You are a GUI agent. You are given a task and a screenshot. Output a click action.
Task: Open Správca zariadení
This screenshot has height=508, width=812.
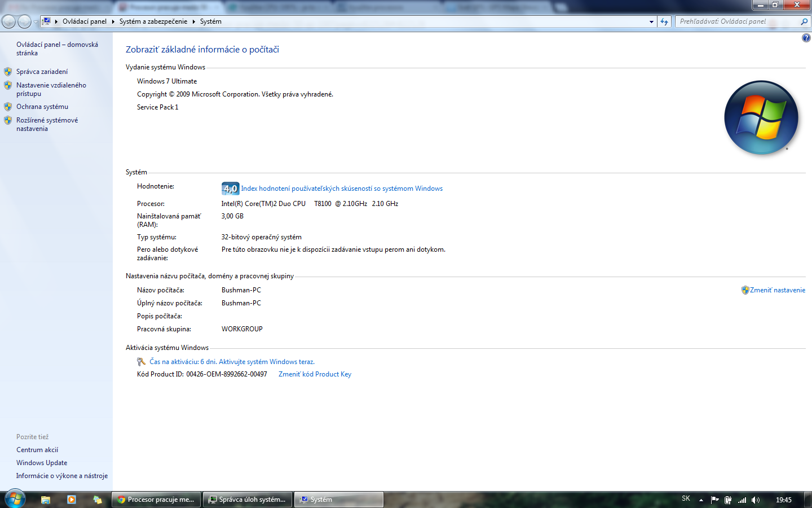(42, 72)
